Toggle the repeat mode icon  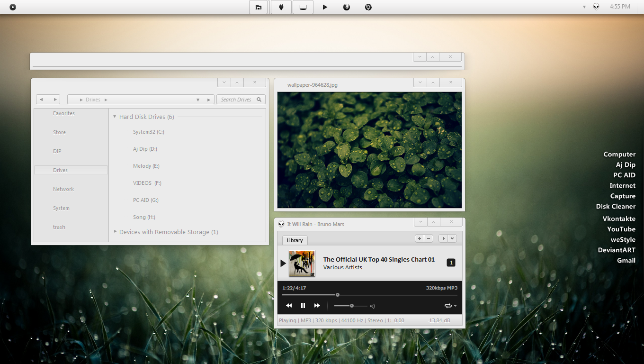[448, 306]
